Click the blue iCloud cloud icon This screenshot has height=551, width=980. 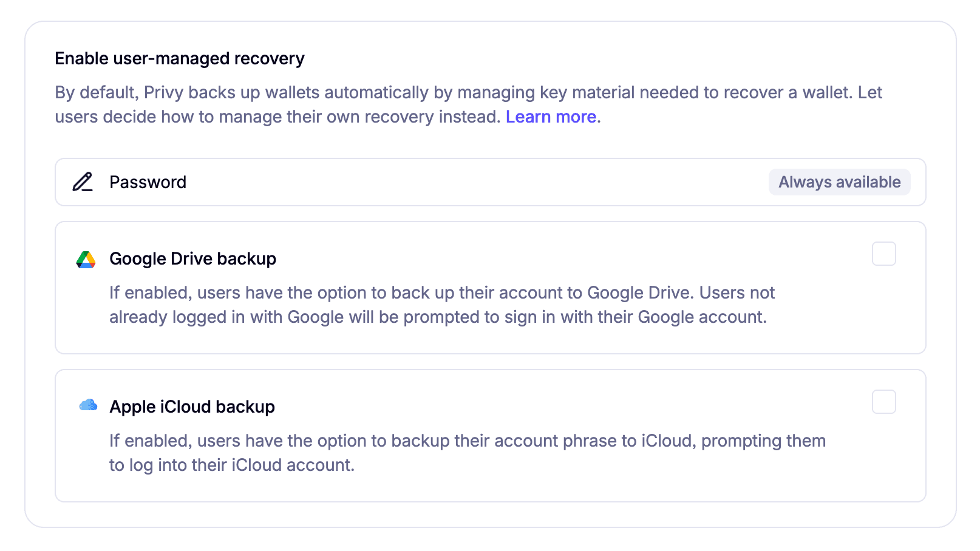pyautogui.click(x=88, y=405)
